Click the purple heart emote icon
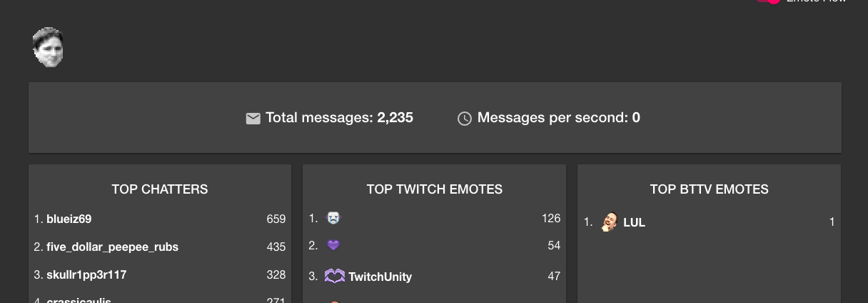 tap(333, 245)
